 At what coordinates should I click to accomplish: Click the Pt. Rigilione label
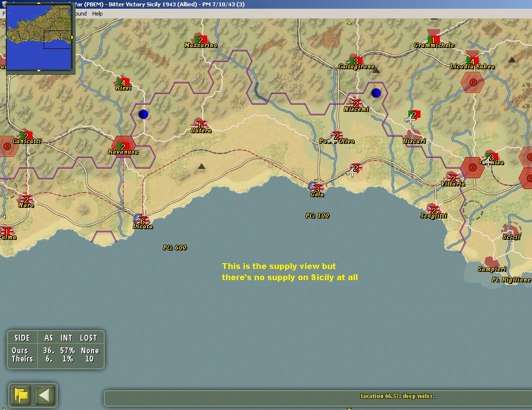tap(511, 280)
